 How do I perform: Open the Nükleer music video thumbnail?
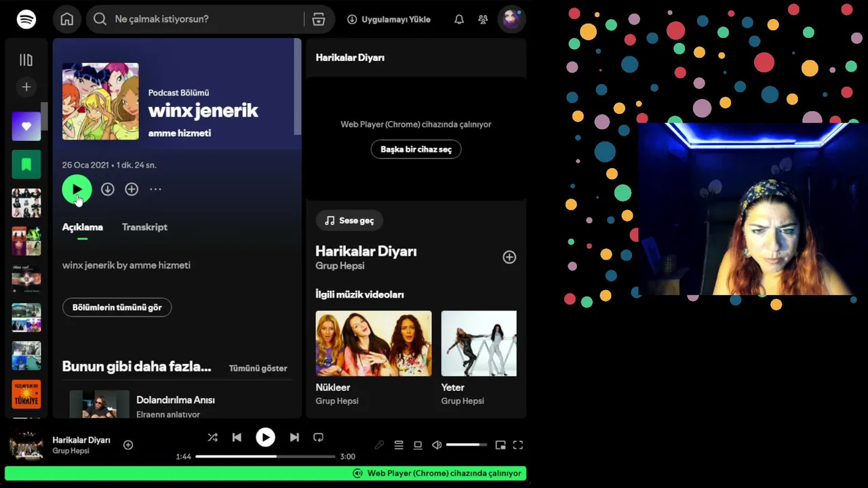[x=374, y=344]
